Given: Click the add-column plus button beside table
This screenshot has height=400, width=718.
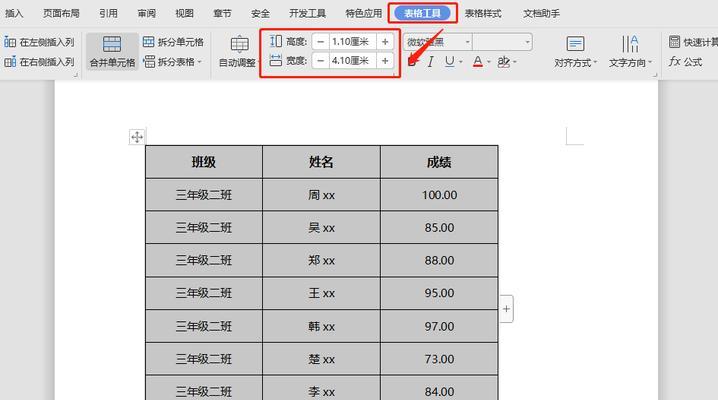Looking at the screenshot, I should [x=506, y=309].
